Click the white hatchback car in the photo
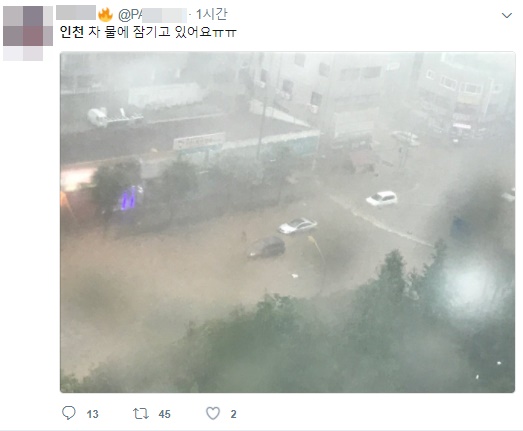The width and height of the screenshot is (523, 431). (382, 198)
